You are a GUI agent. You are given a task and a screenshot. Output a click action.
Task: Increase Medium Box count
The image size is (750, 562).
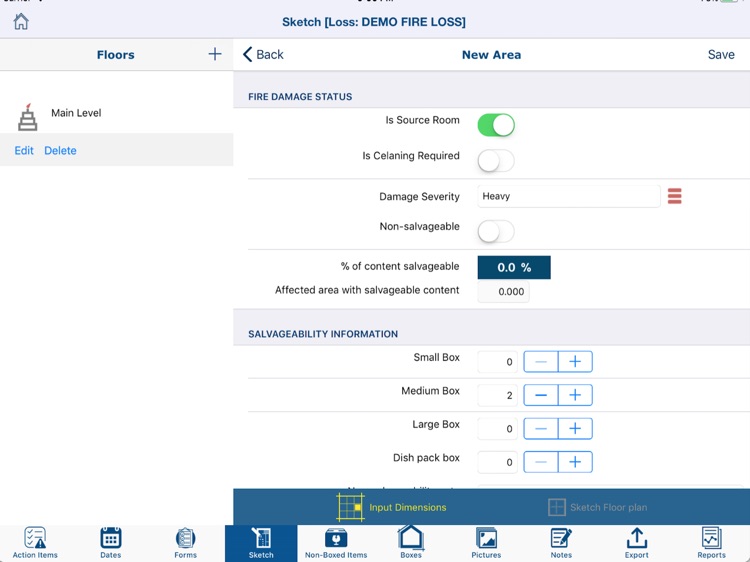575,395
